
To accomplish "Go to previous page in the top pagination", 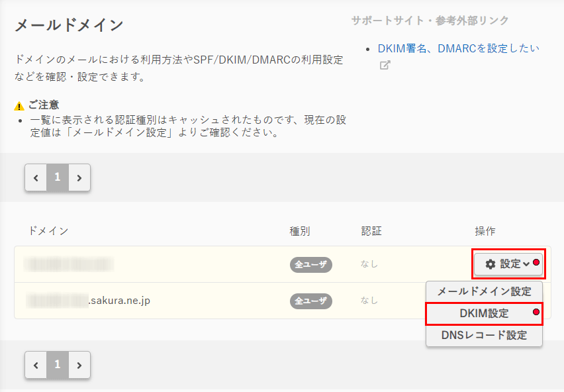I will pyautogui.click(x=36, y=177).
